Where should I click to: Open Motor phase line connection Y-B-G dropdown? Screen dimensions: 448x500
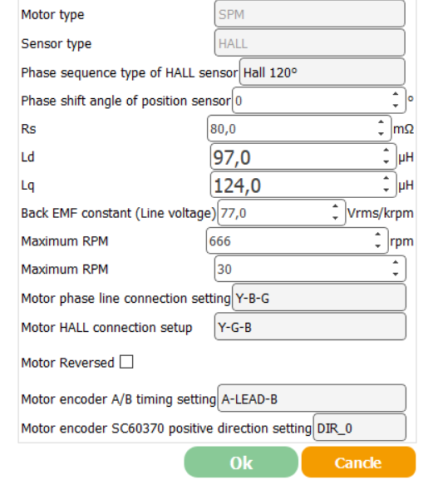(319, 298)
